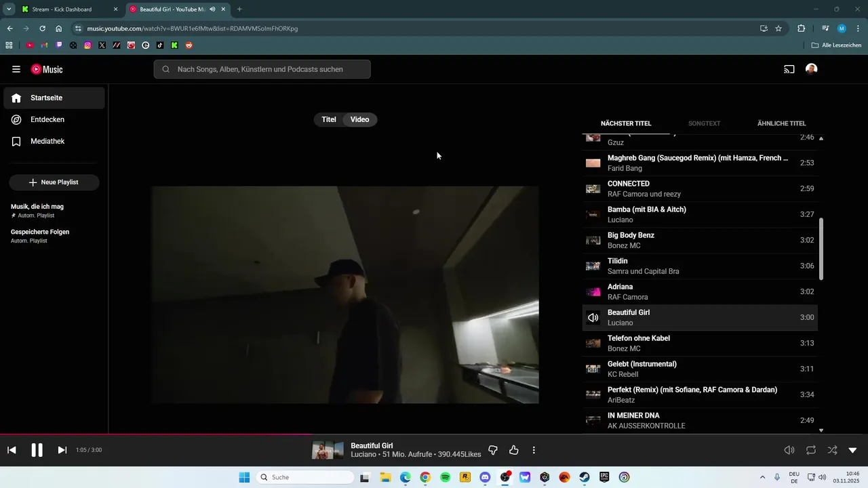This screenshot has height=488, width=868.
Task: Dislike the current song
Action: [494, 450]
